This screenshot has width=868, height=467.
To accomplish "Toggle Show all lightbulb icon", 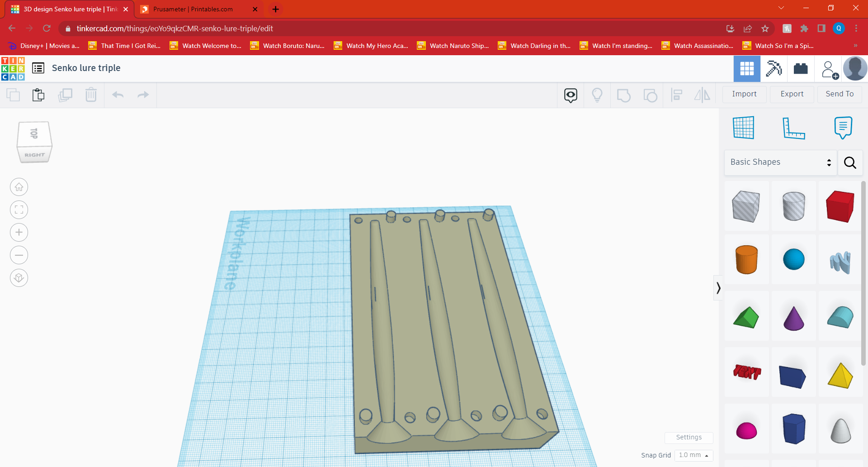I will (597, 95).
